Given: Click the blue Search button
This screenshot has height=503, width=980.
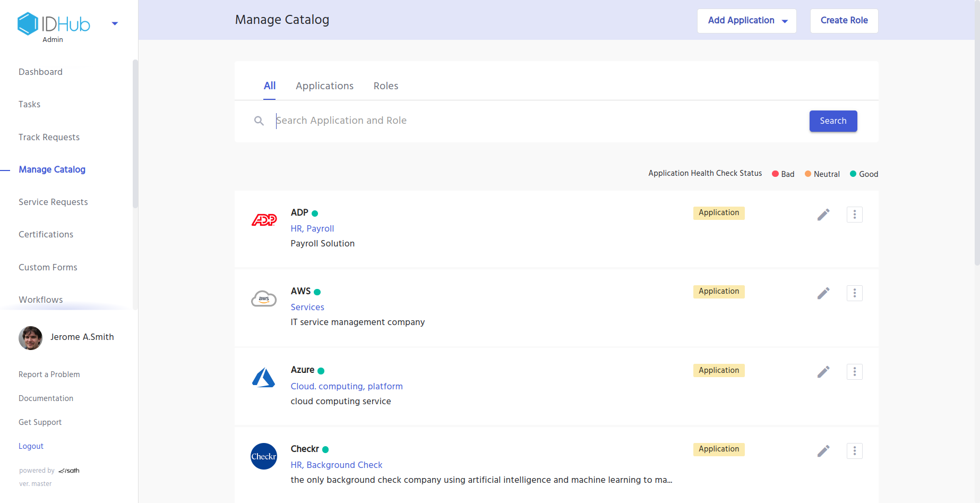Looking at the screenshot, I should [x=832, y=121].
